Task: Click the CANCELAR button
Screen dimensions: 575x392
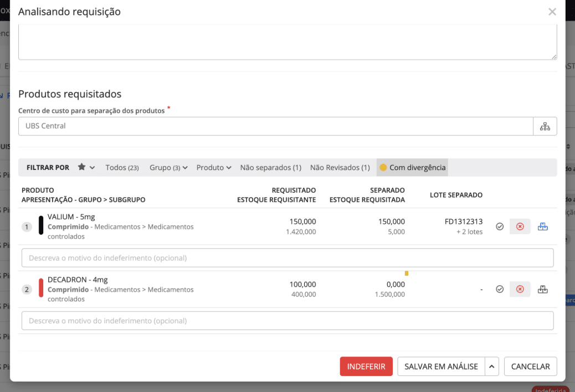Action: (x=530, y=367)
